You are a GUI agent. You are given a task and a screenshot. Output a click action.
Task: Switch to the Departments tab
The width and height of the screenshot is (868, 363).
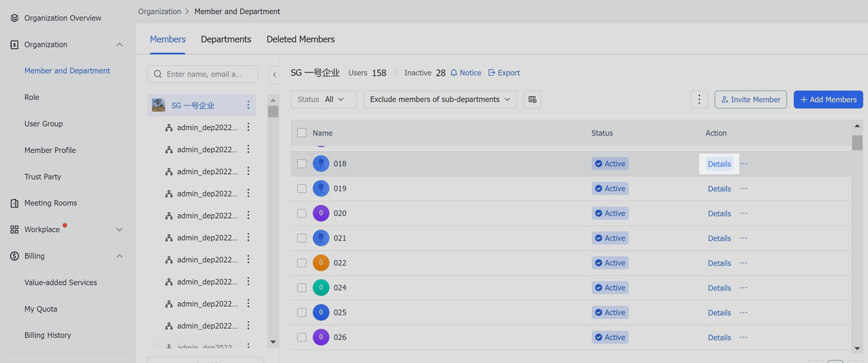tap(226, 39)
